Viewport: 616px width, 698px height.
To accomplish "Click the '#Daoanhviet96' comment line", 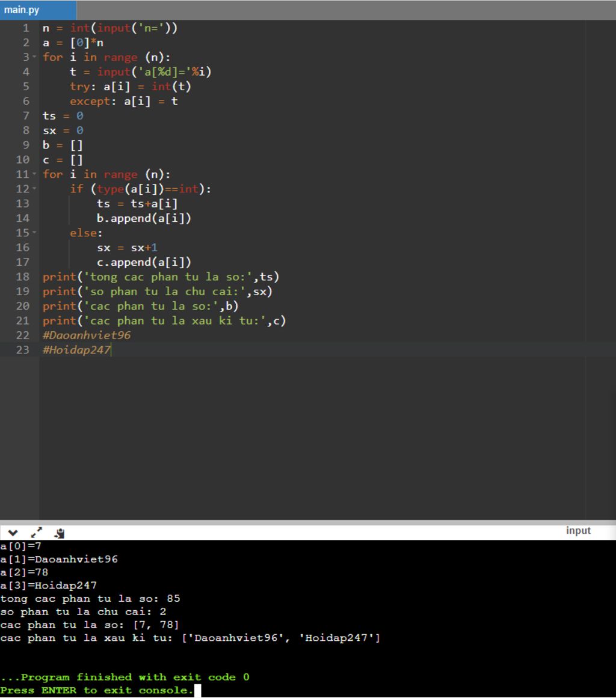I will [87, 335].
